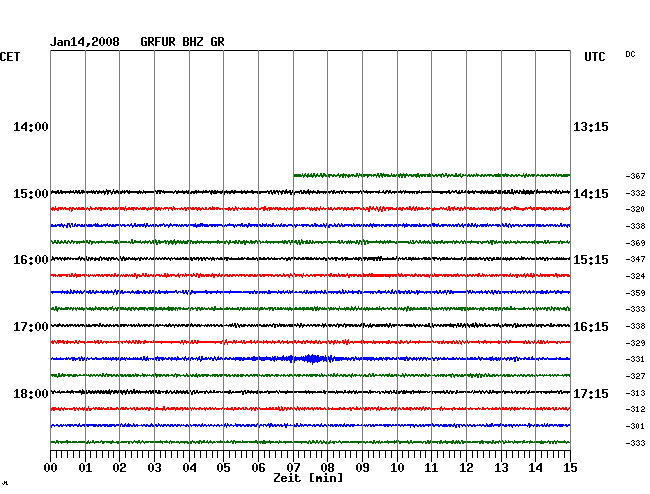Click the DC value -301
The image size is (650, 494).
(x=635, y=426)
